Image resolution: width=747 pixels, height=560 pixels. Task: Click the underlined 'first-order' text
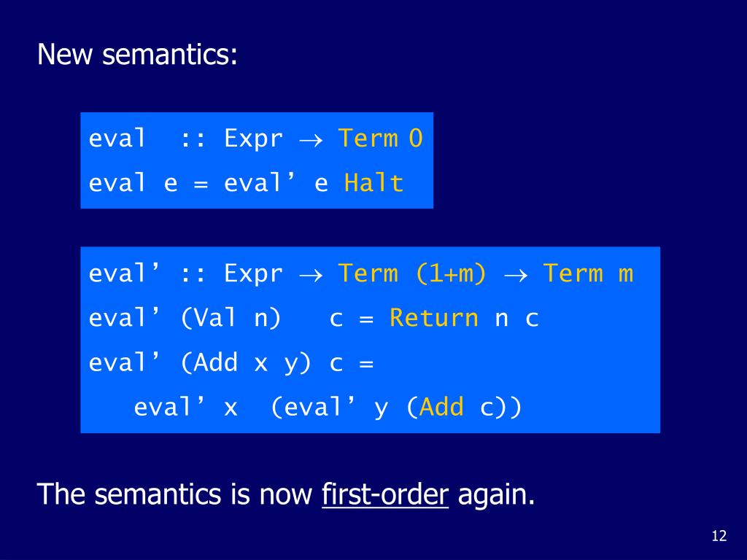click(x=385, y=494)
